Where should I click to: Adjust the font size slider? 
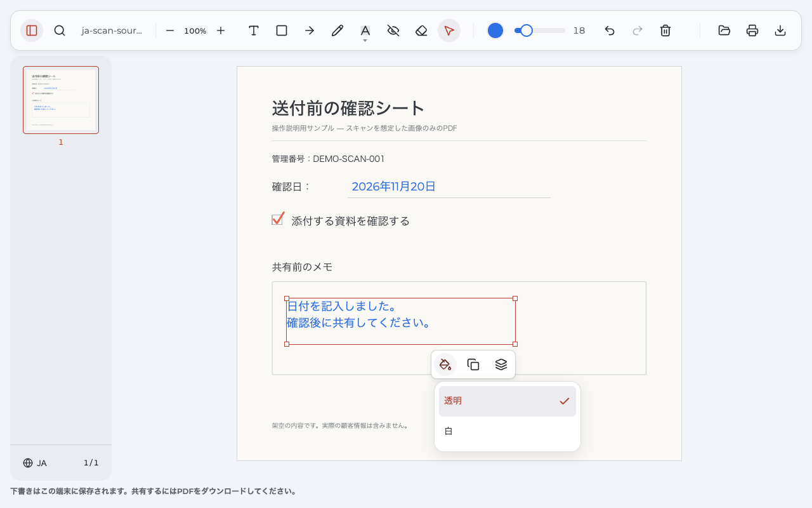click(x=540, y=30)
